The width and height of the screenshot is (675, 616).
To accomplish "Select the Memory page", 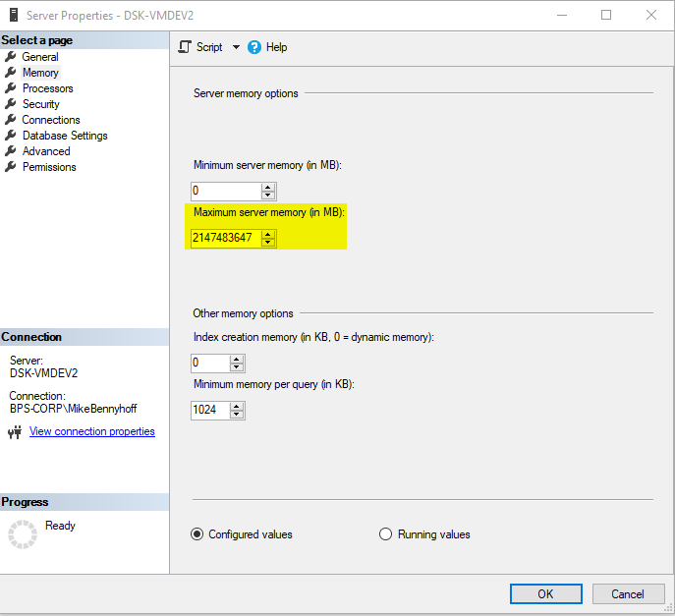I will pyautogui.click(x=40, y=73).
